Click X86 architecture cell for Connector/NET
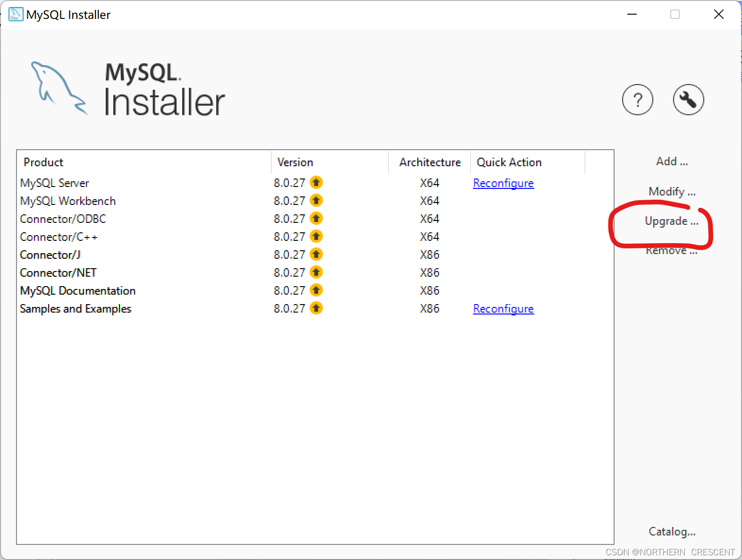The image size is (742, 560). point(430,272)
